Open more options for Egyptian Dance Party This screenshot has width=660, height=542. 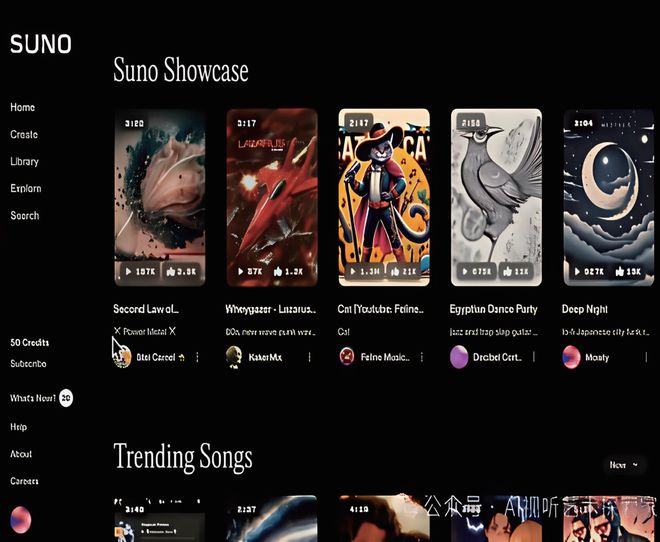pyautogui.click(x=534, y=357)
